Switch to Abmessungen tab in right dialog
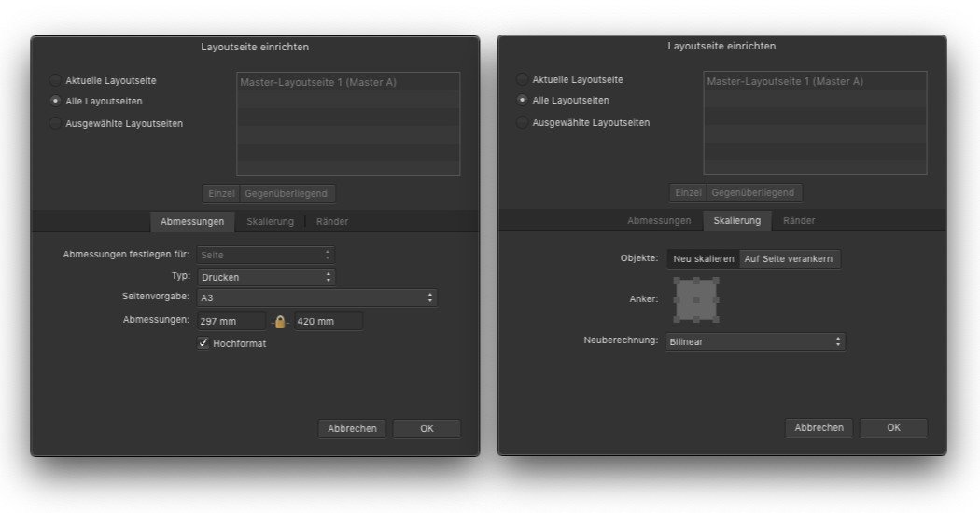 pyautogui.click(x=659, y=220)
